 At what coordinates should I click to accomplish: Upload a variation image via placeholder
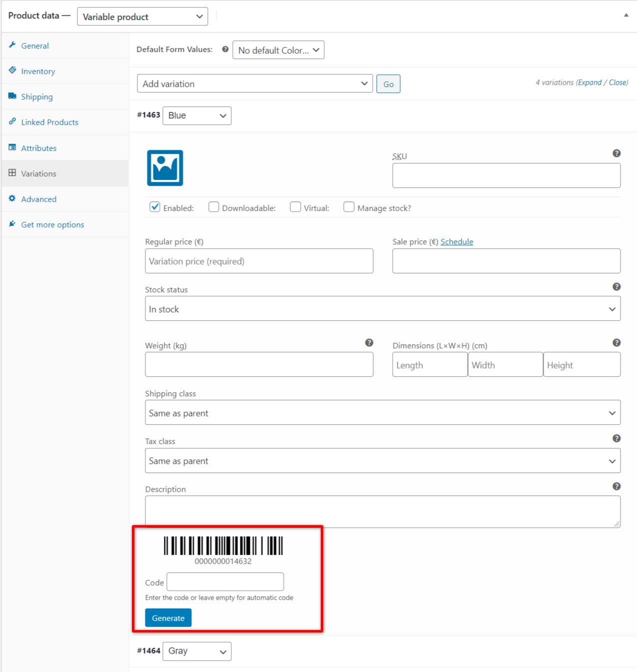[x=165, y=168]
